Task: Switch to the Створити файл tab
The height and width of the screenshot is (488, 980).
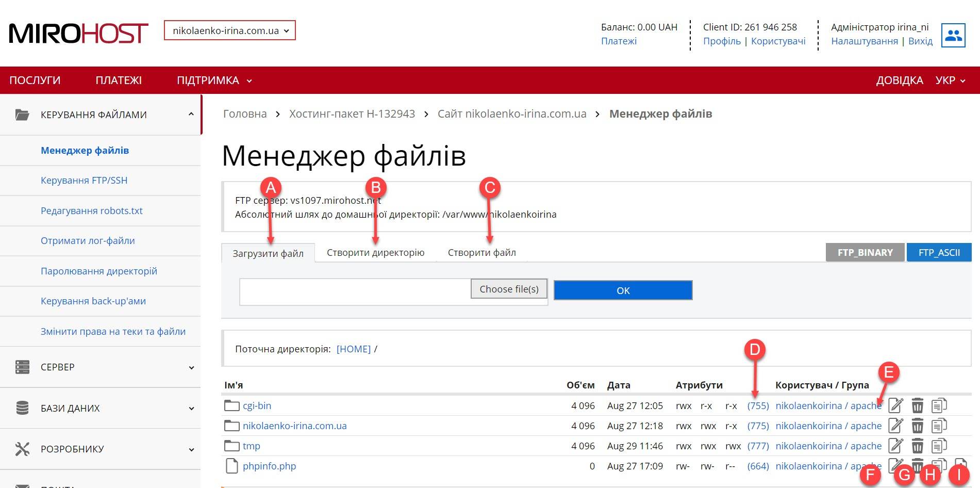Action: [482, 252]
